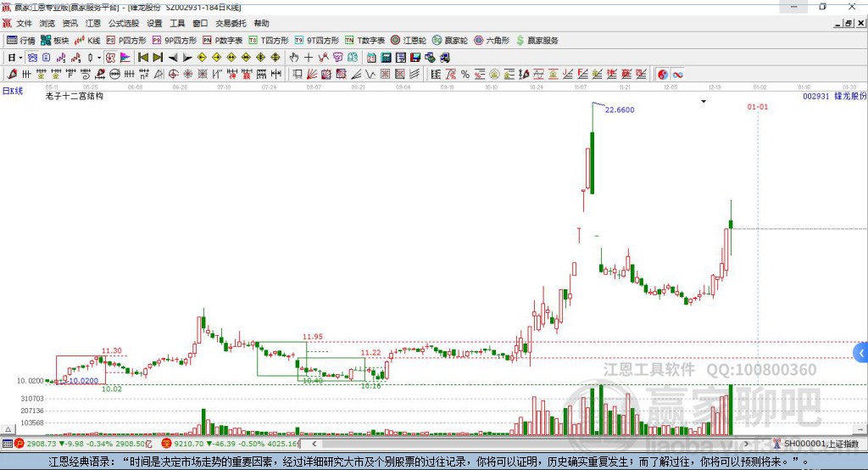Viewport: 868px width, 470px height.
Task: Click the blue side-panel arrow on right edge
Action: (861, 353)
